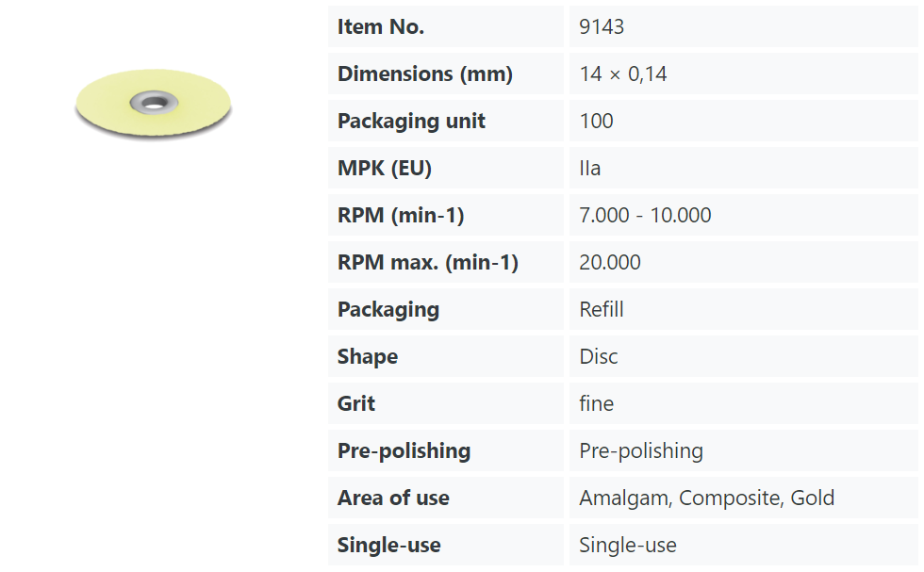Select the 7.000 - 10.000 RPM value
The width and height of the screenshot is (924, 572).
click(x=645, y=215)
